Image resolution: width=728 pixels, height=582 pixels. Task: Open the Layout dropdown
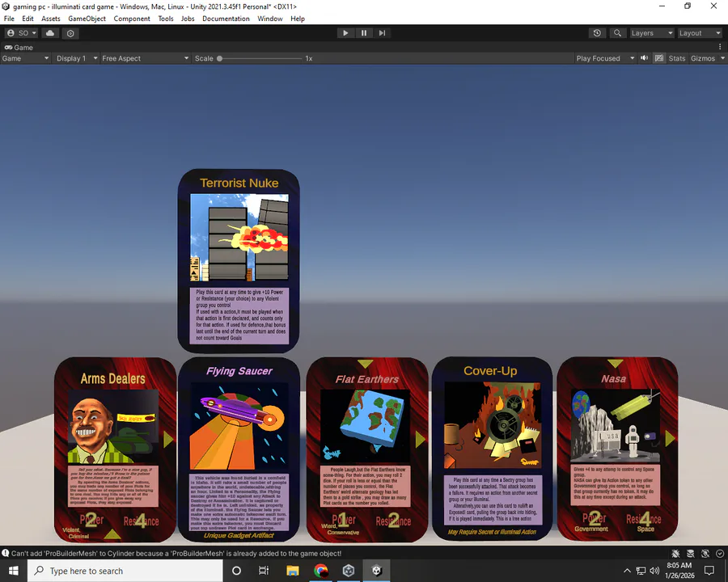point(700,33)
